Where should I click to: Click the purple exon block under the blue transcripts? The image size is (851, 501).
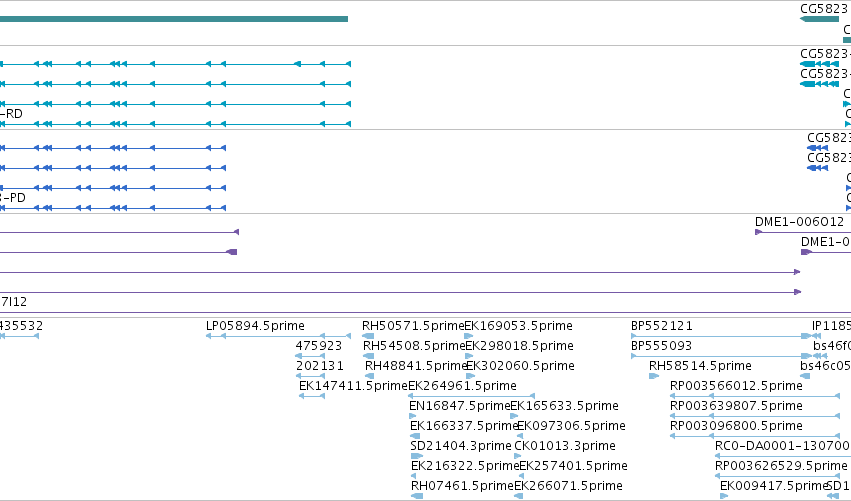point(232,252)
